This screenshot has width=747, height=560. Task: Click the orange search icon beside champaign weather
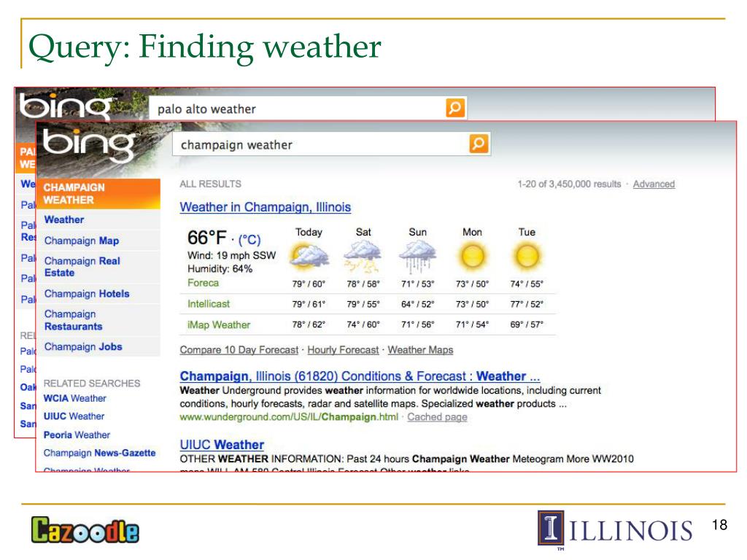(479, 144)
